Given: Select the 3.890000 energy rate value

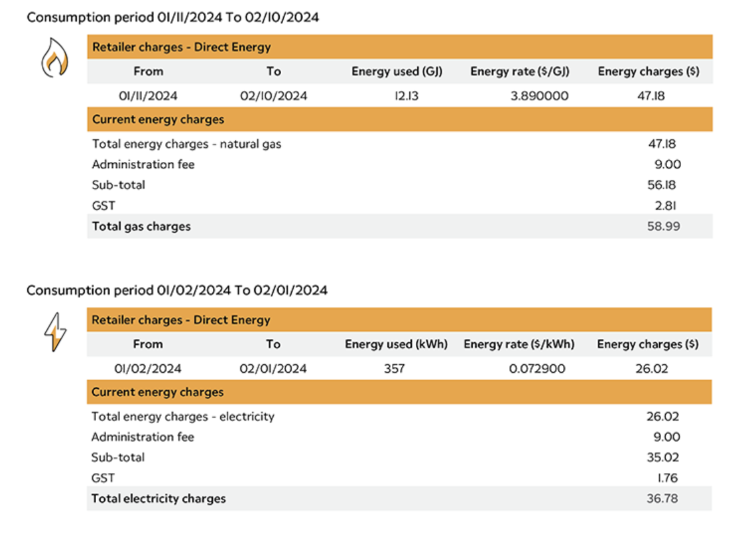Looking at the screenshot, I should [538, 96].
